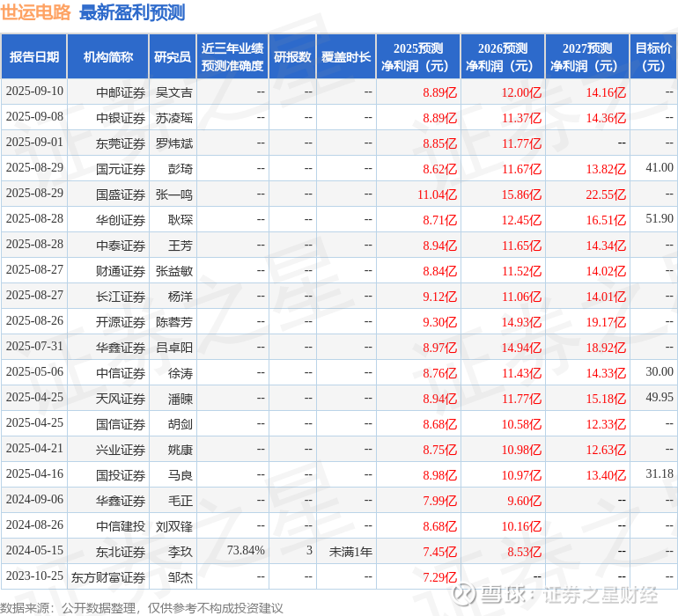Select the 覆盖时长 column header
This screenshot has width=678, height=616.
(346, 57)
